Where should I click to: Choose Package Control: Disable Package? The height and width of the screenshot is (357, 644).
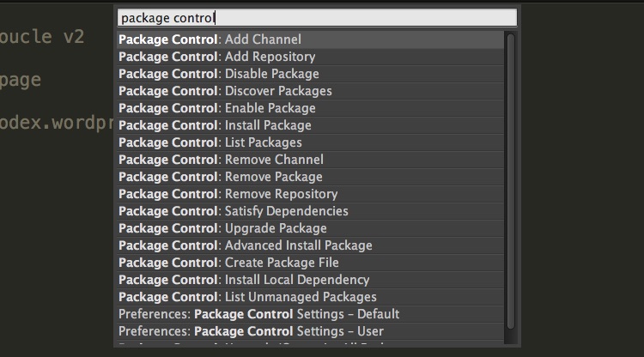coord(311,74)
